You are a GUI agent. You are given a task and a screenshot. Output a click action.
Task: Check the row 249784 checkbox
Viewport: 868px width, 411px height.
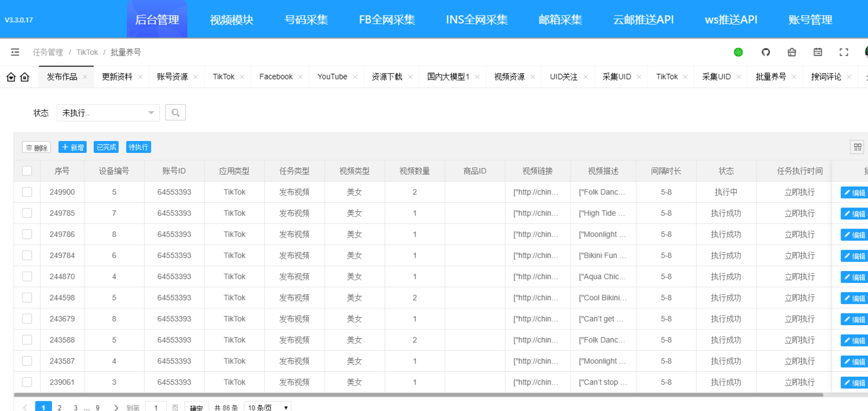coord(27,255)
